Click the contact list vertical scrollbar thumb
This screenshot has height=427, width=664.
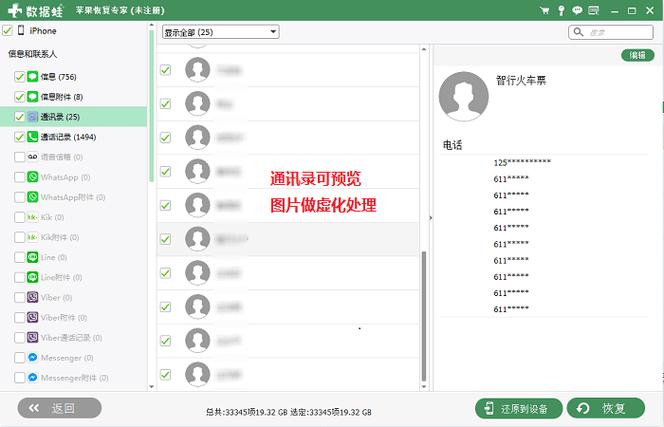click(x=424, y=316)
